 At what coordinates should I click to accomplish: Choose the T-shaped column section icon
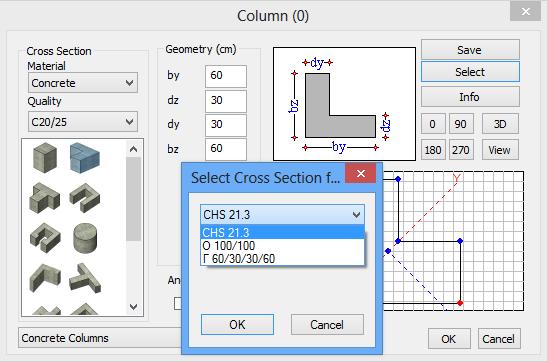[44, 198]
